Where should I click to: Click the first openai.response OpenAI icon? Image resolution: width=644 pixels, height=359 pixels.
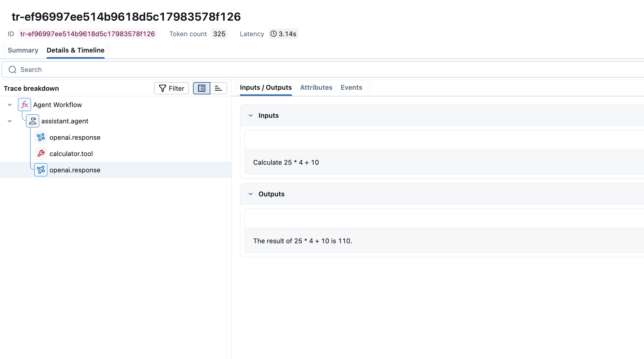[x=41, y=137]
